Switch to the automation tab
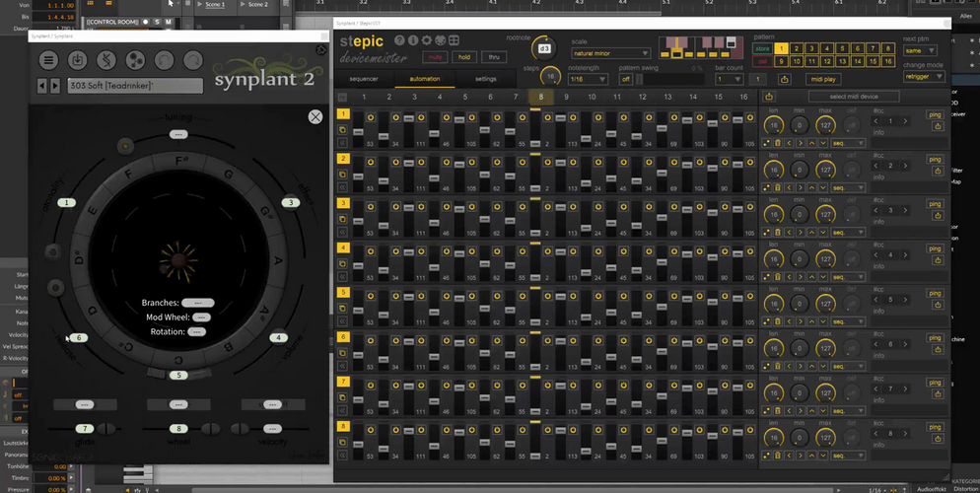Screen dimensions: 980x493 coord(424,79)
